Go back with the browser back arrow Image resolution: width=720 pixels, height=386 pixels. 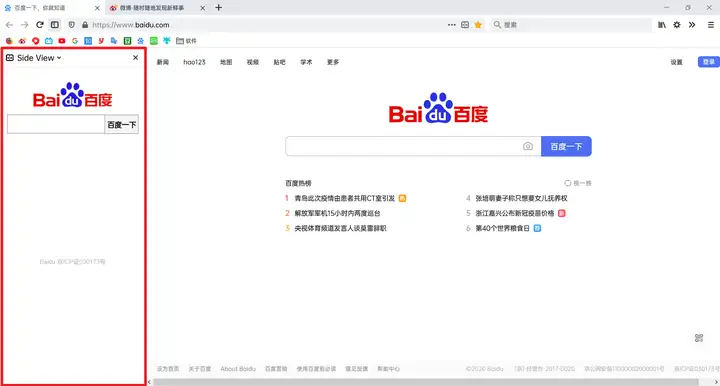point(9,25)
